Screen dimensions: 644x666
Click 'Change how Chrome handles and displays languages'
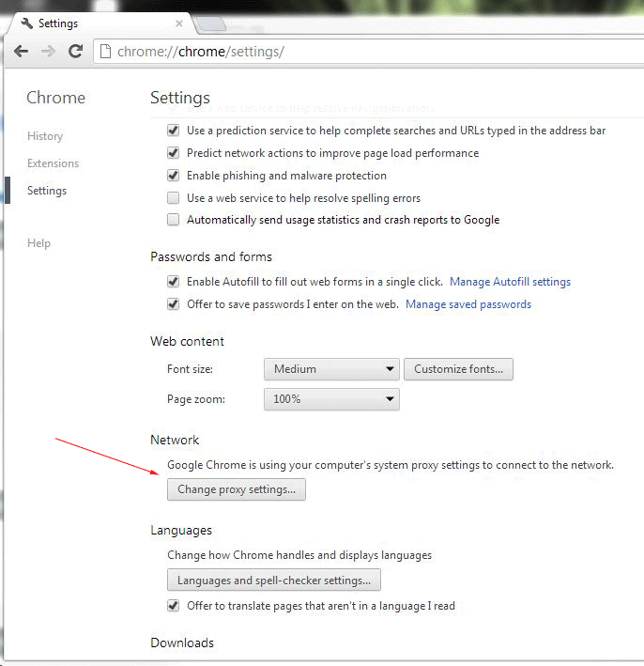click(x=299, y=555)
